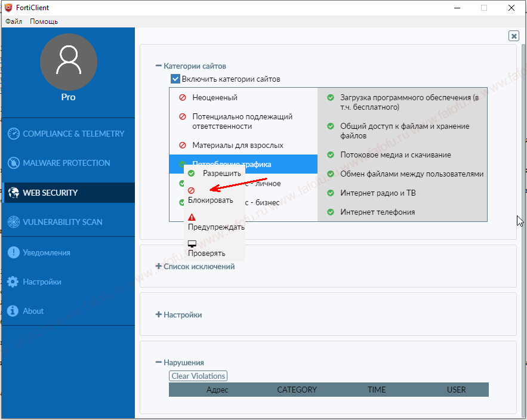The image size is (527, 420).
Task: Click the TIME column header
Action: tap(377, 390)
